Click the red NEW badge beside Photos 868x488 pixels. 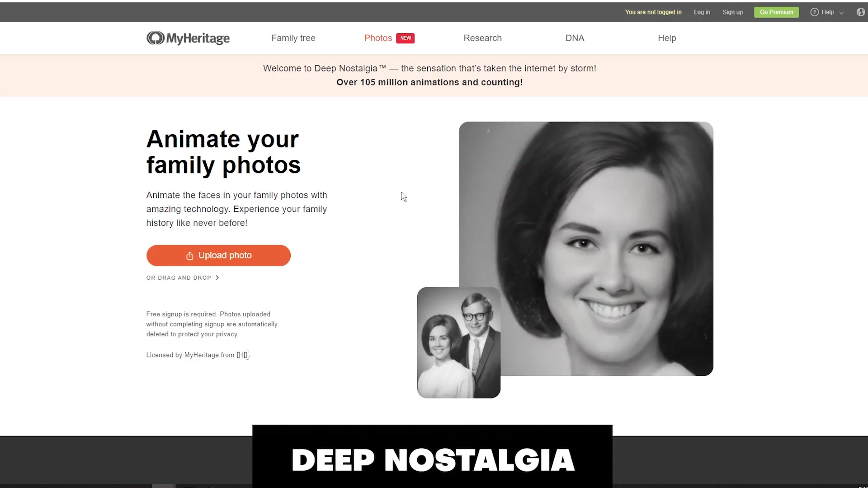[x=406, y=38]
